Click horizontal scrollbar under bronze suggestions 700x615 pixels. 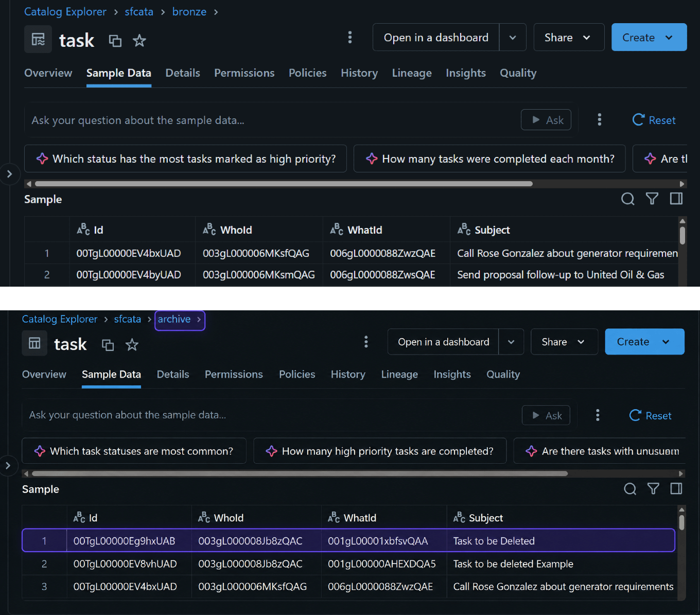pos(284,184)
